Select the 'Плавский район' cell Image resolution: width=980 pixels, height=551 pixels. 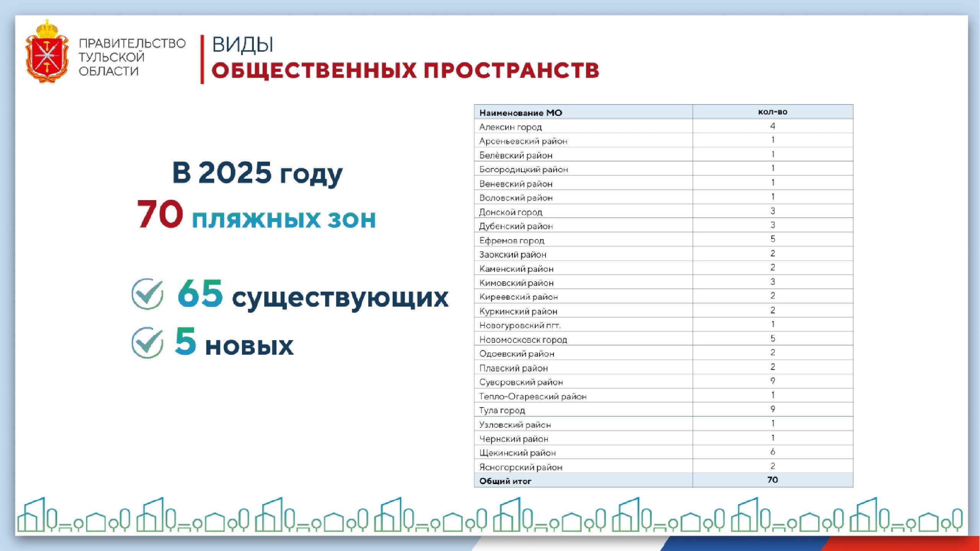point(583,367)
